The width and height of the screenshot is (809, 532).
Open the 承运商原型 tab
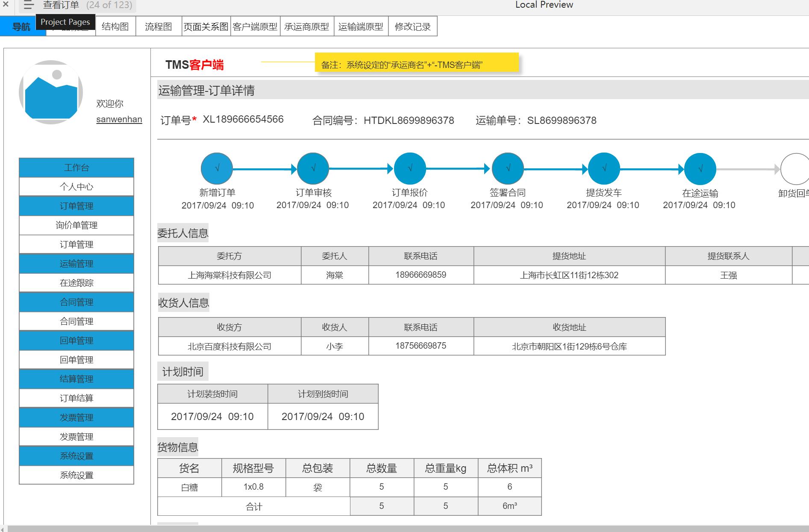[x=307, y=26]
